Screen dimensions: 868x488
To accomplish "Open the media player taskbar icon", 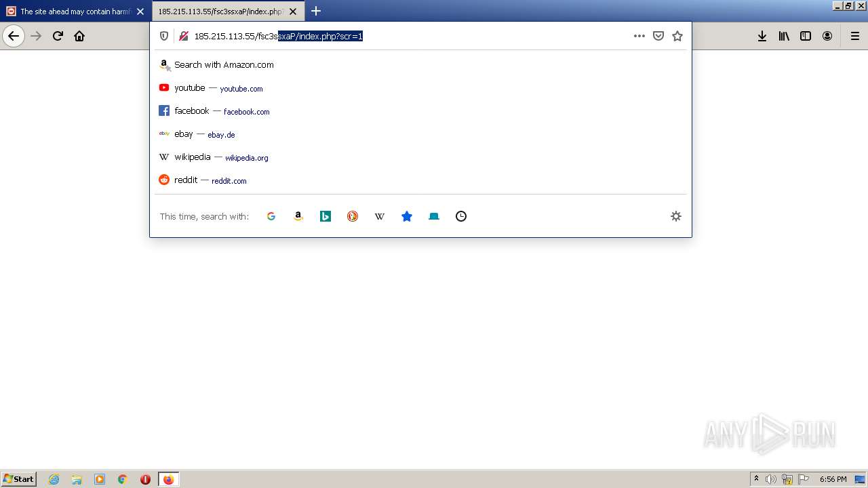I will click(x=100, y=479).
